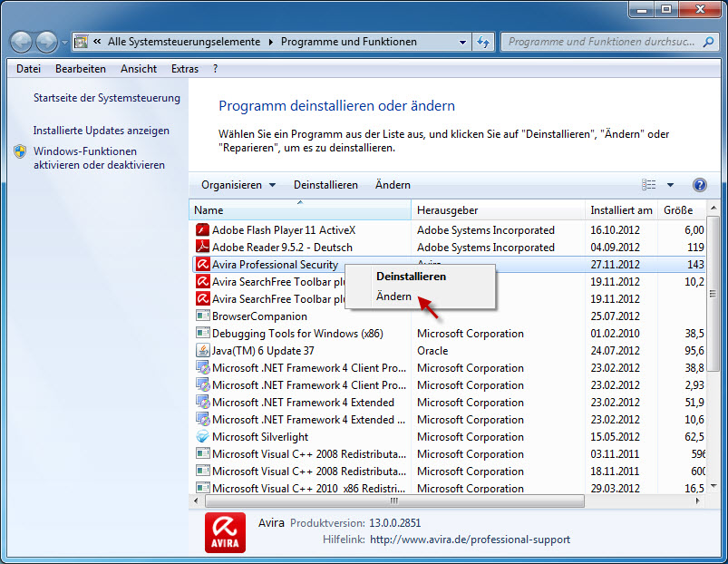Image resolution: width=728 pixels, height=564 pixels.
Task: Open the view options dropdown arrow
Action: tap(670, 185)
